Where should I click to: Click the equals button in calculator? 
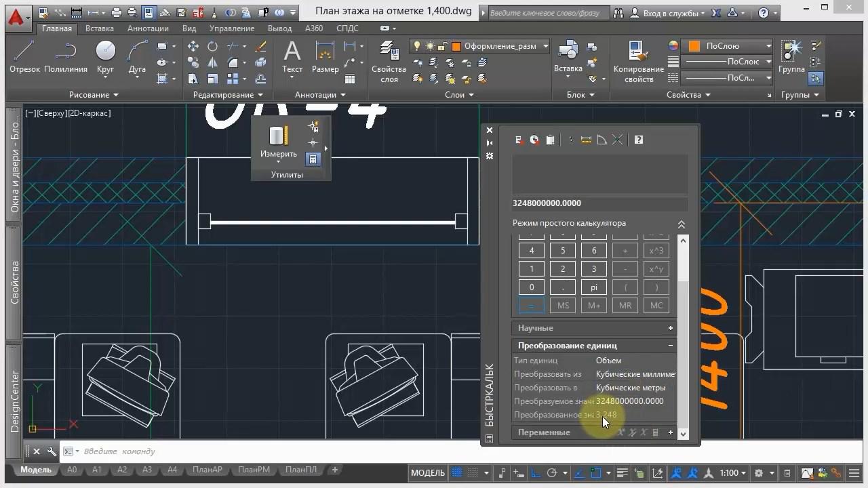[x=532, y=306]
